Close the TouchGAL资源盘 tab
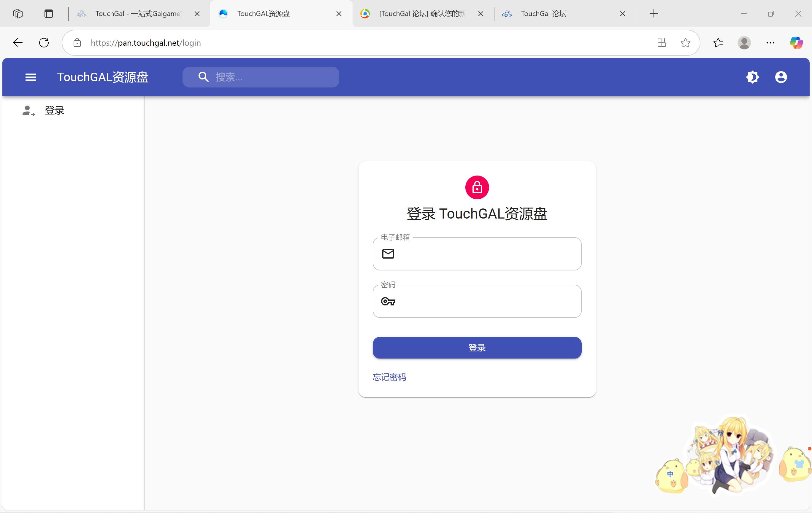 click(339, 14)
